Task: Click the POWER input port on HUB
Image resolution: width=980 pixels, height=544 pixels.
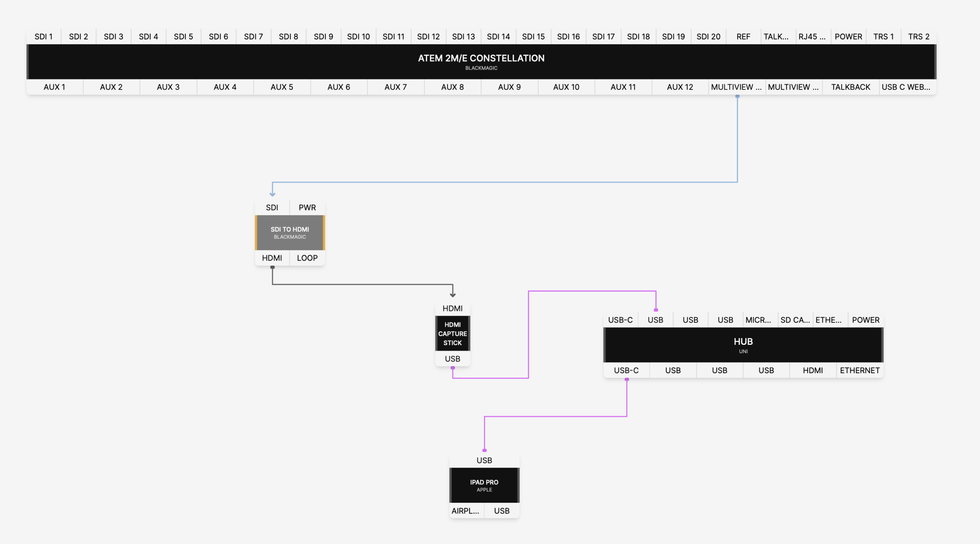Action: click(x=866, y=320)
